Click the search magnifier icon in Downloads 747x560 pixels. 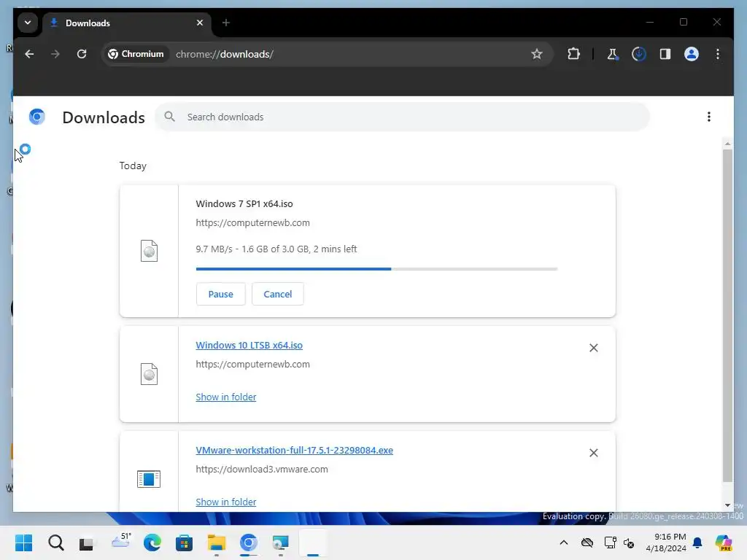(169, 117)
